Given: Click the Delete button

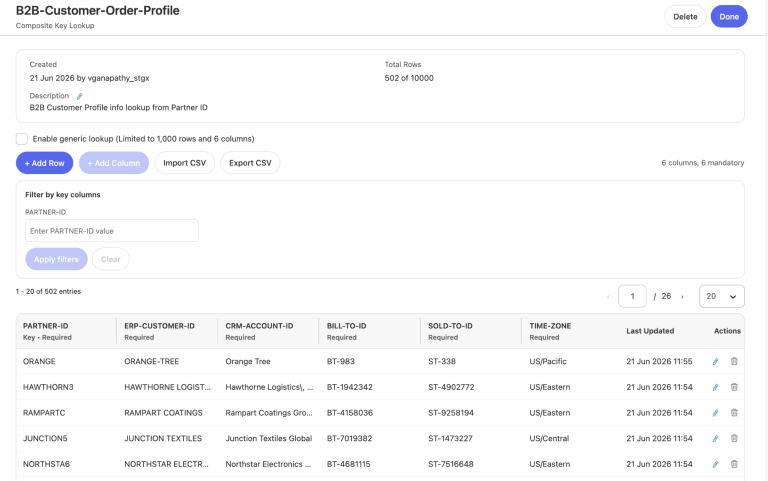Looking at the screenshot, I should 685,17.
